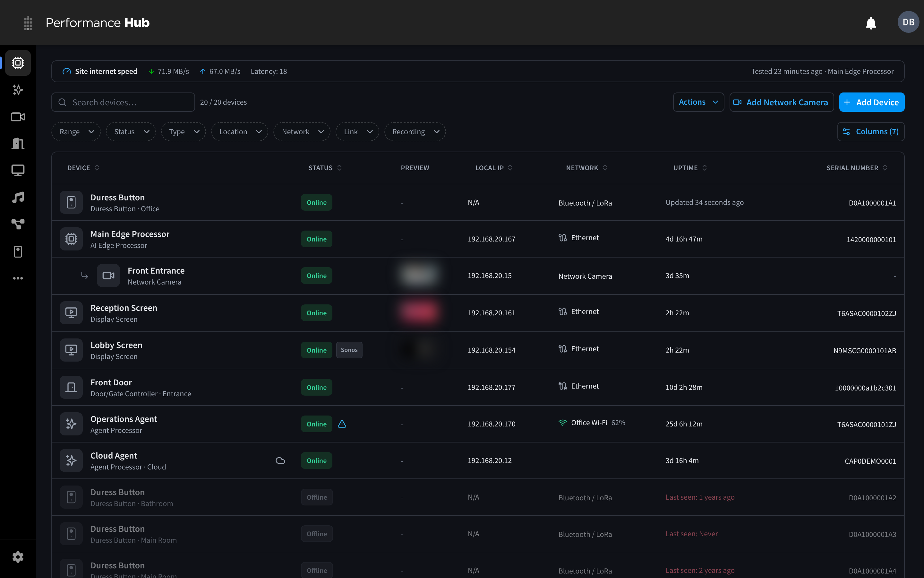Sort by Local IP column header

click(x=494, y=168)
